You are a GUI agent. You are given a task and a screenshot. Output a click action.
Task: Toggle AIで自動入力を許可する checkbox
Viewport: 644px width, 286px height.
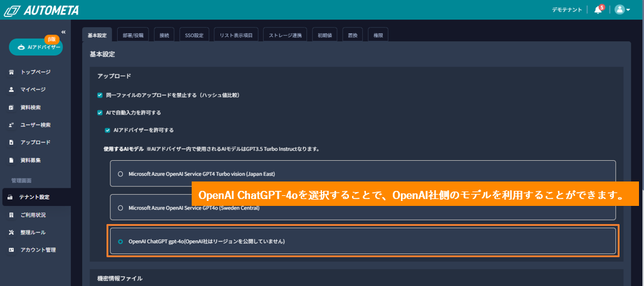[x=100, y=113]
